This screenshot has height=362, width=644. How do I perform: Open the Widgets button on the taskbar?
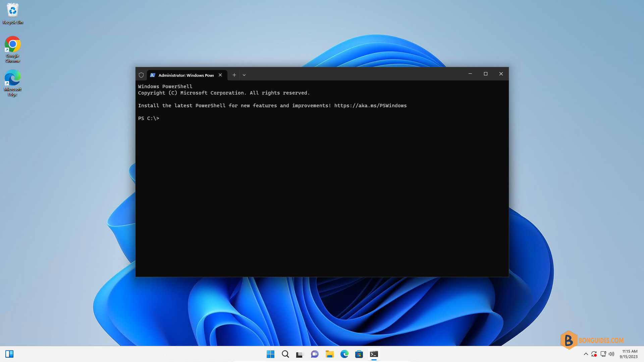(9, 354)
